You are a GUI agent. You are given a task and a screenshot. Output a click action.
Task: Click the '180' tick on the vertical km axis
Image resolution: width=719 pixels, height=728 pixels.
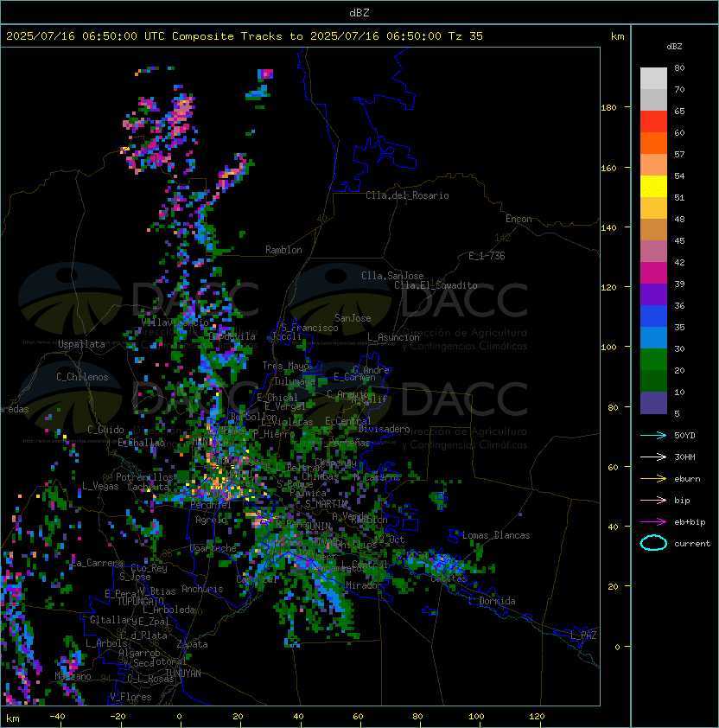pyautogui.click(x=608, y=108)
